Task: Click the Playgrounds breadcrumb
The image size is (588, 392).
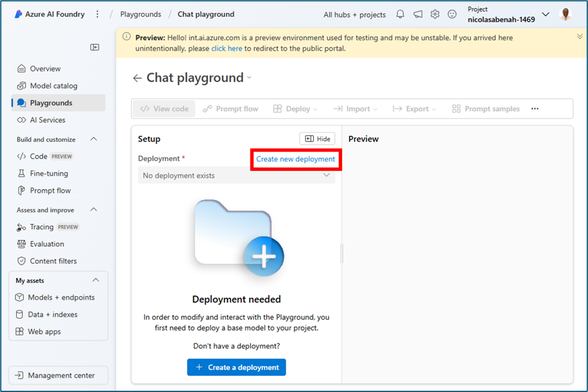Action: [141, 14]
